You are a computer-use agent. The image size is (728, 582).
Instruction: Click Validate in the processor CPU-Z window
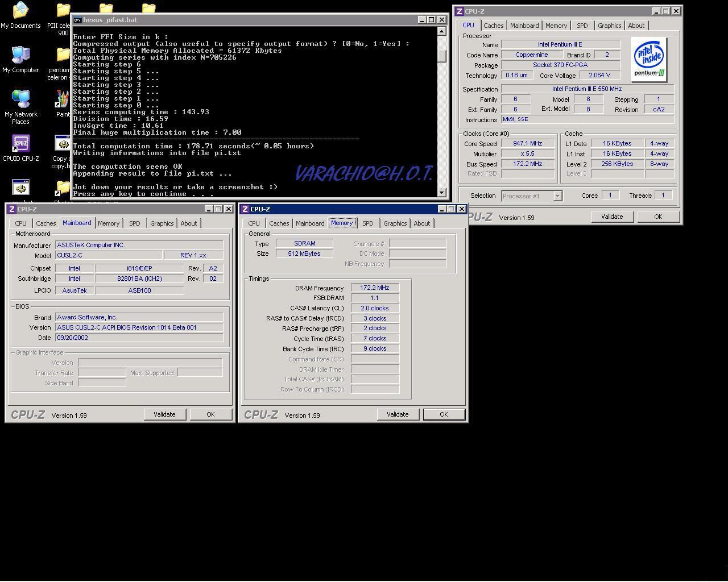[x=612, y=217]
